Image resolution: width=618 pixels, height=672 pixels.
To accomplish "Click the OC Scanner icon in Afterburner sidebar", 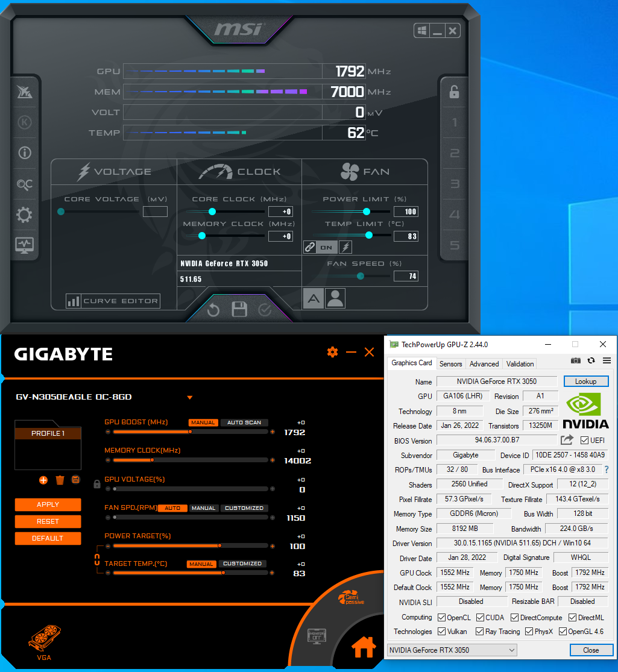I will click(x=25, y=184).
